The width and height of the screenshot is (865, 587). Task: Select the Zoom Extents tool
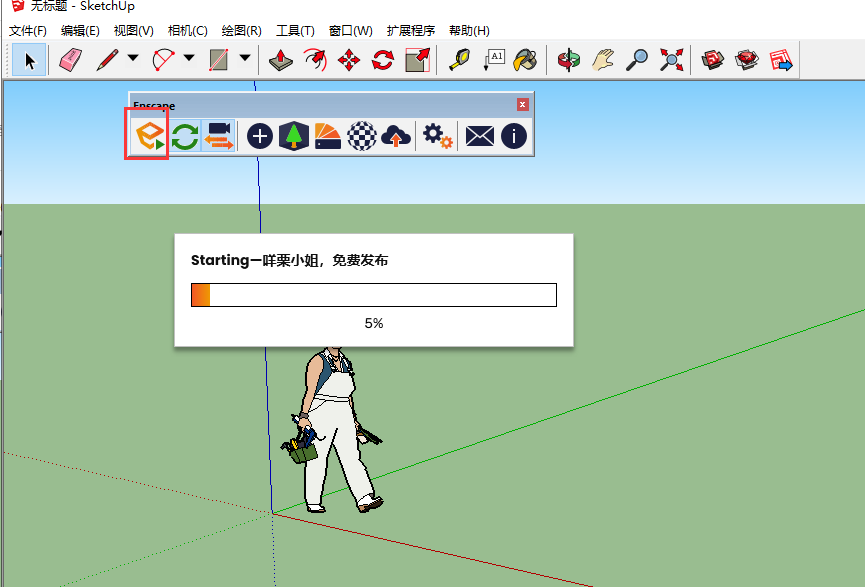coord(670,60)
